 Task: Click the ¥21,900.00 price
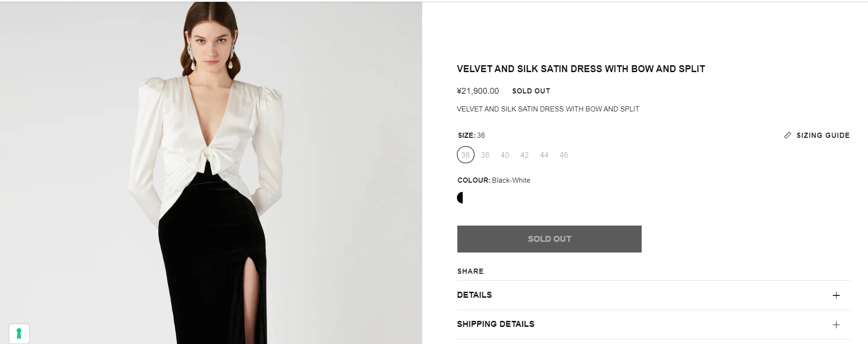(x=478, y=91)
